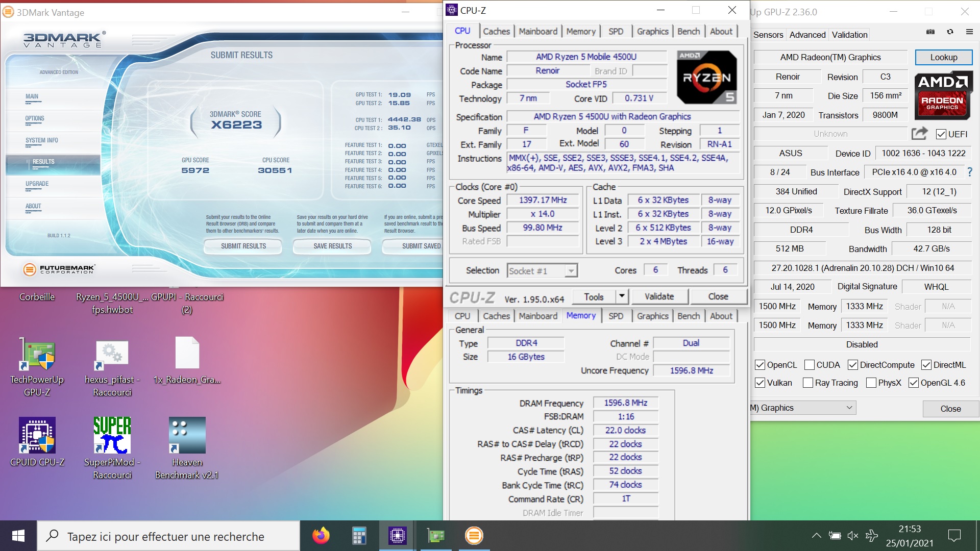Click the volume muted tray icon
Screen dimensions: 980x551
(x=853, y=536)
